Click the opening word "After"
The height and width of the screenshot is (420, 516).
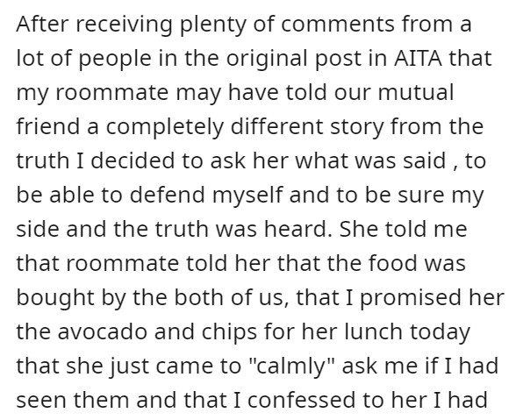(43, 24)
